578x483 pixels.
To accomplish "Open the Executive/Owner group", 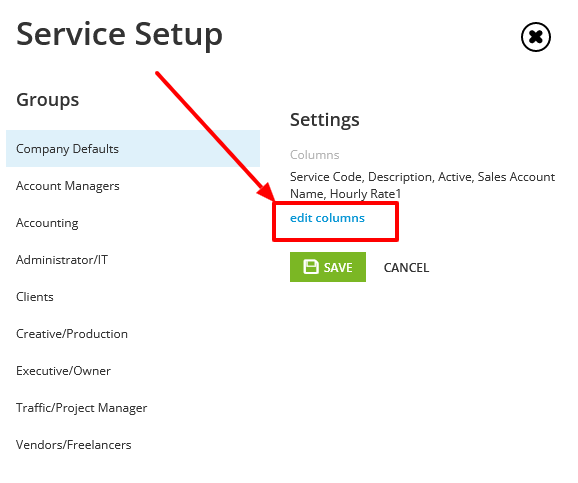I will [x=133, y=371].
